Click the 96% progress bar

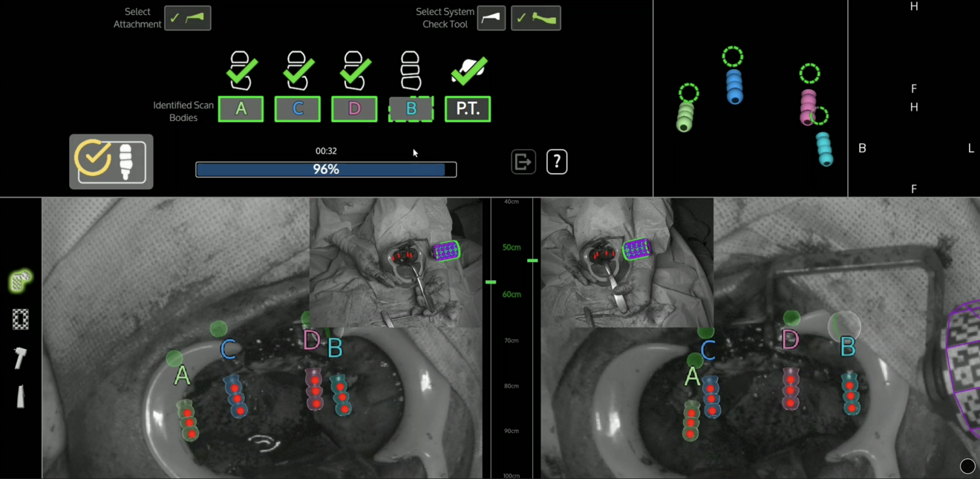pyautogui.click(x=326, y=169)
